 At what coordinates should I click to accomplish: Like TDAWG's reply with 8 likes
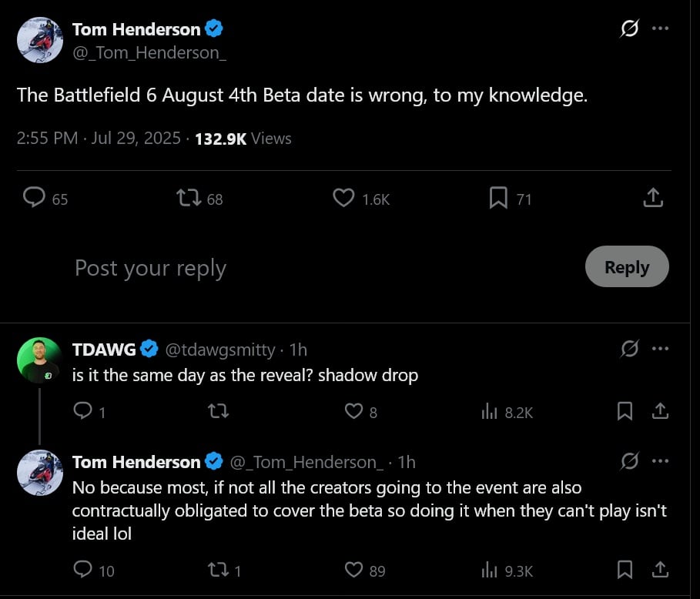pyautogui.click(x=353, y=411)
